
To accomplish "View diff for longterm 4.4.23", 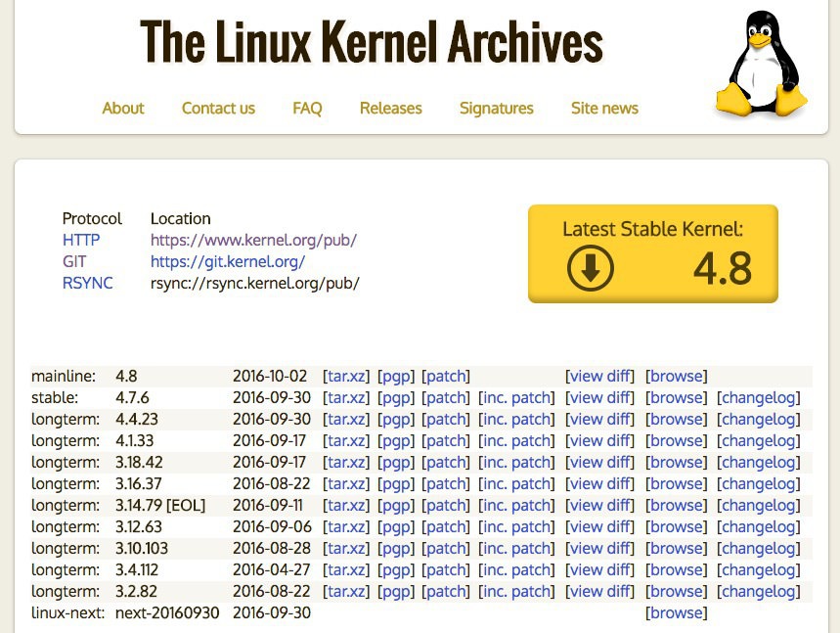I will tap(599, 419).
